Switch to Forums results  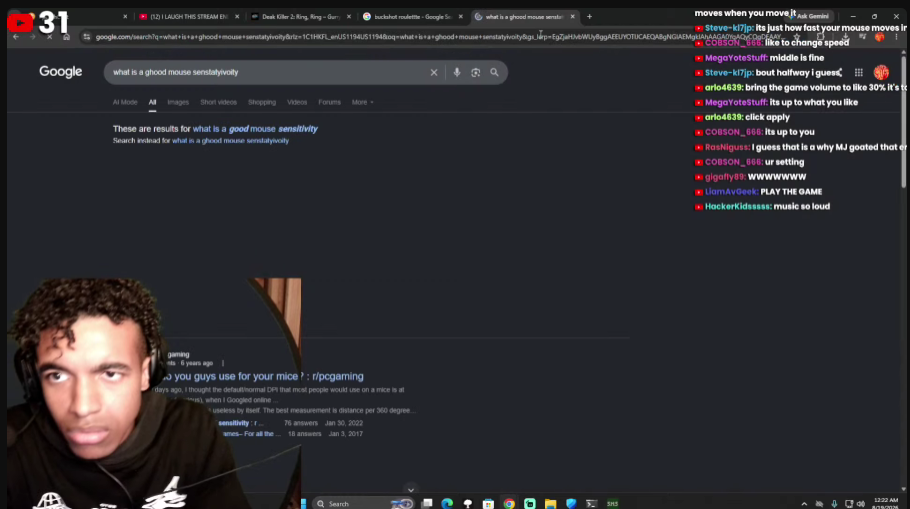coord(329,102)
